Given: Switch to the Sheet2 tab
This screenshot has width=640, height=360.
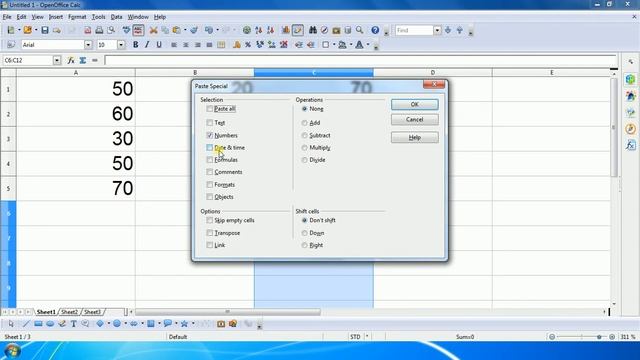Looking at the screenshot, I should (x=69, y=312).
